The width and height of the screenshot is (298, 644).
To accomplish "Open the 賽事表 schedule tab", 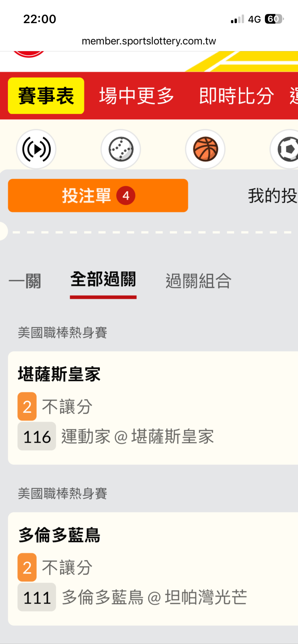I will 46,96.
